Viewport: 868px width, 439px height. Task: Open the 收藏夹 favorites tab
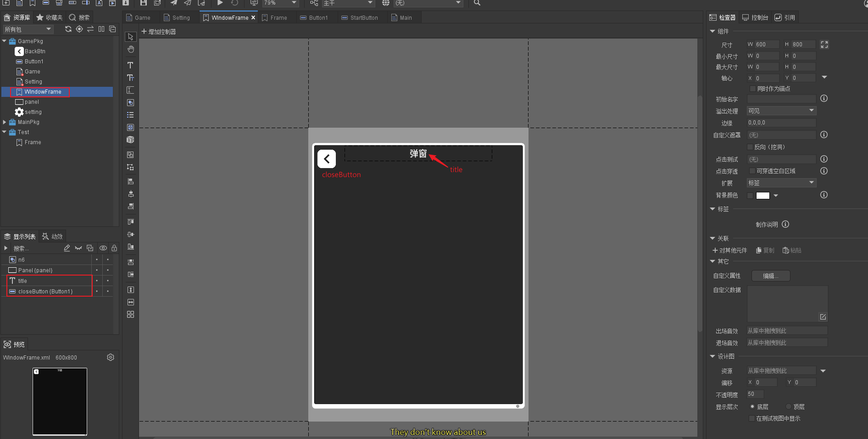point(50,17)
